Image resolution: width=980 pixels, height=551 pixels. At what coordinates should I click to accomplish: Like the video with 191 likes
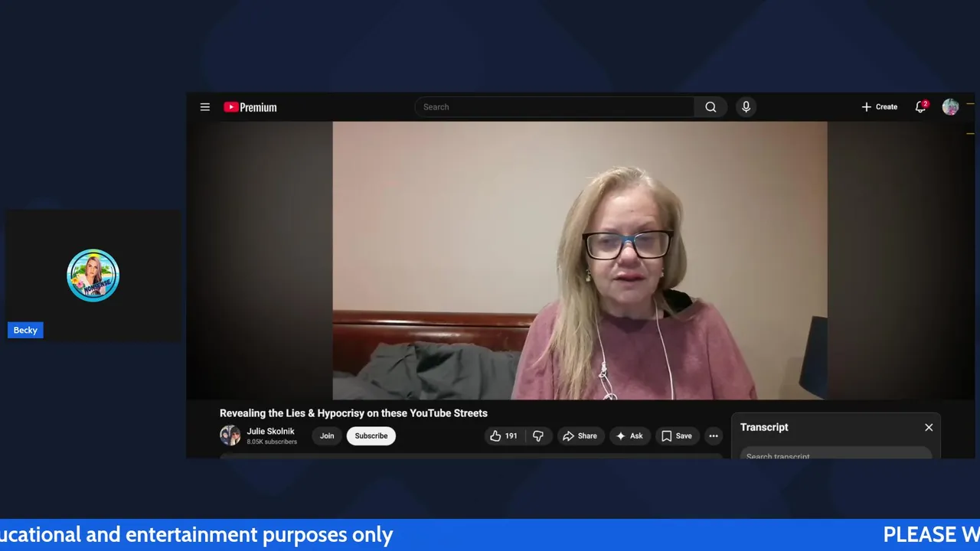[x=504, y=436]
